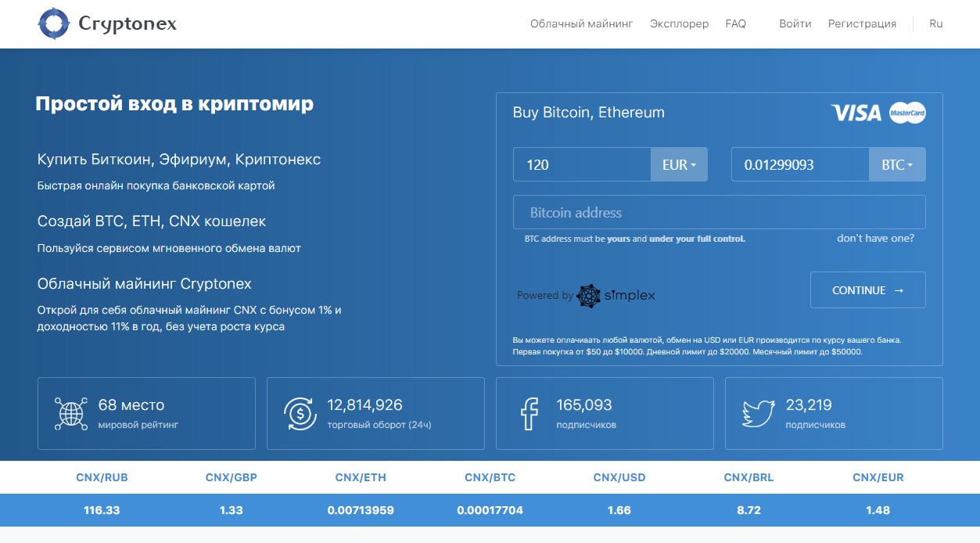
Task: Open Облачный майнинг menu item
Action: [x=581, y=23]
